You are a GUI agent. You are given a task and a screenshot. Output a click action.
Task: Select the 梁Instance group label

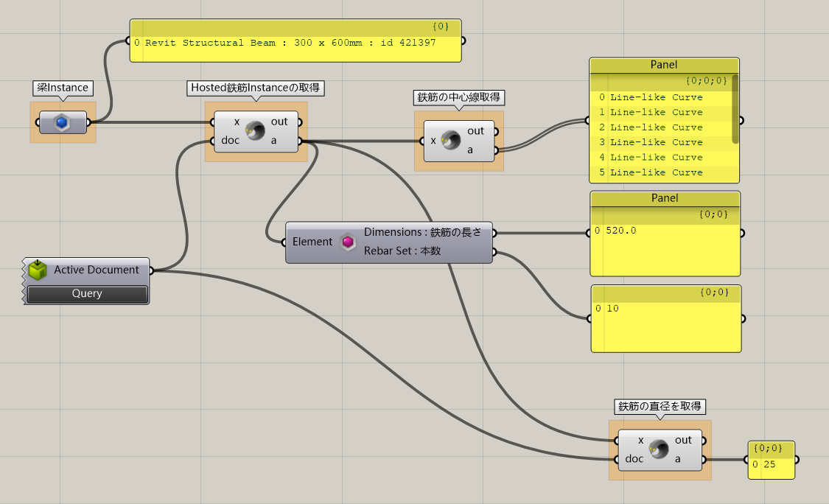[63, 88]
